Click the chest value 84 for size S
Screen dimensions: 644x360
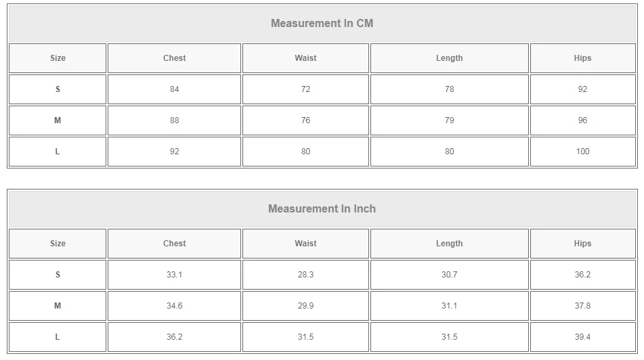(174, 89)
